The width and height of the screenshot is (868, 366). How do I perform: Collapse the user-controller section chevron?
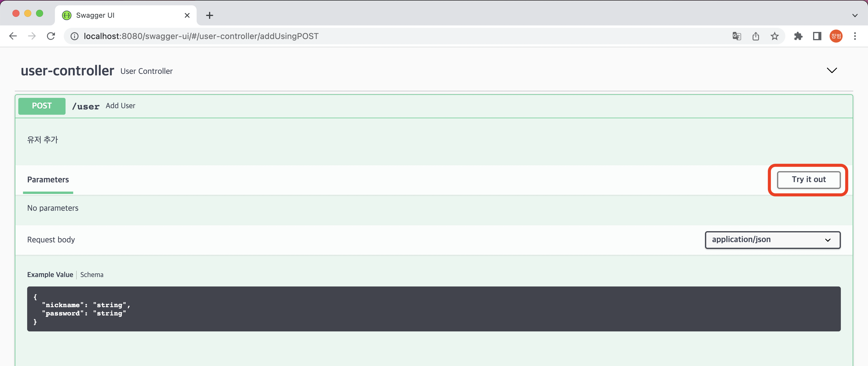[832, 70]
